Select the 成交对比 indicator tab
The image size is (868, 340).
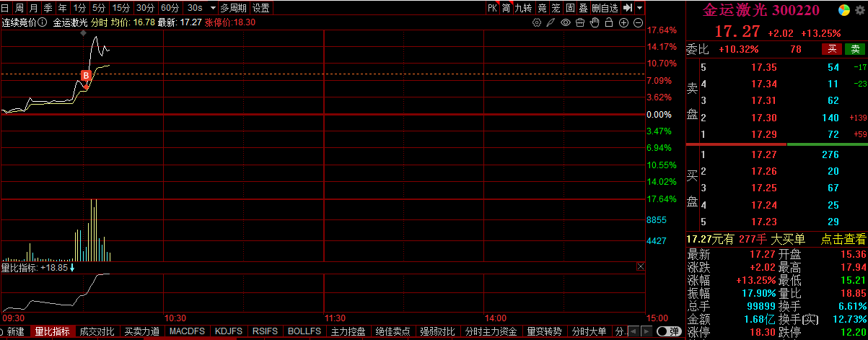97,332
